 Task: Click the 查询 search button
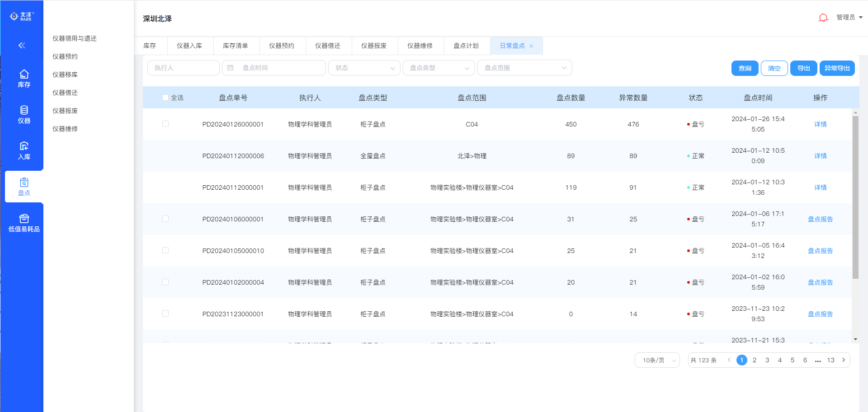[x=745, y=68]
